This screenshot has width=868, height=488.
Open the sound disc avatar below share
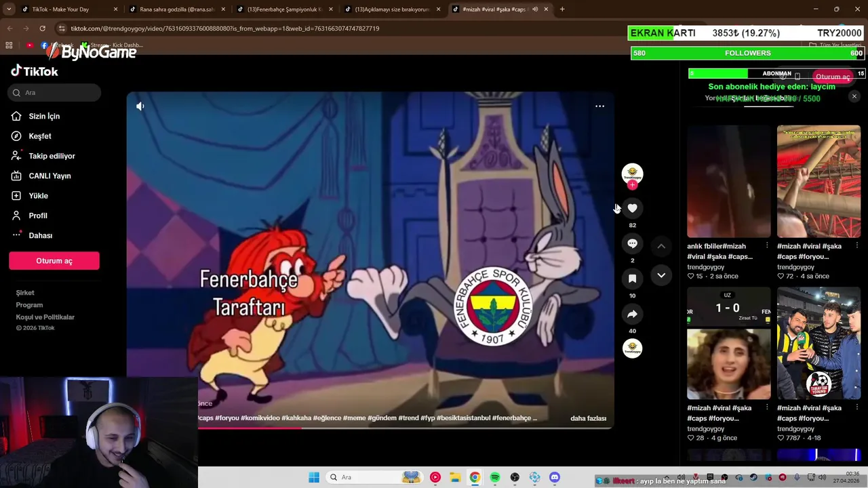click(632, 348)
